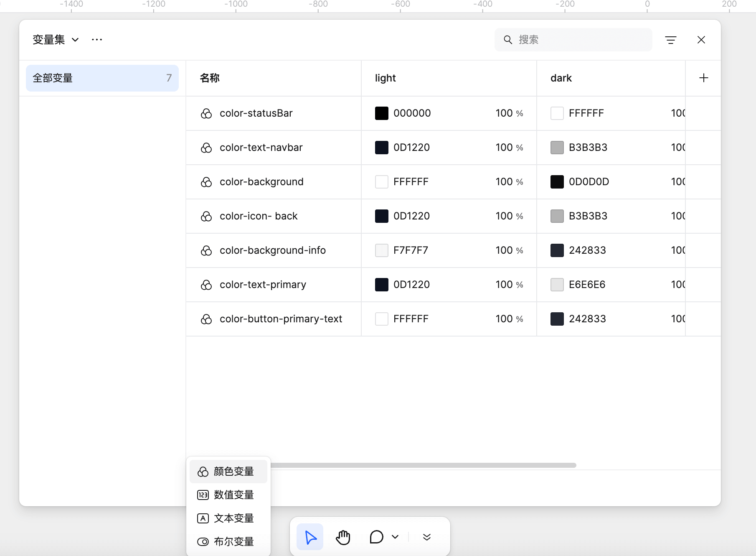Collapse the toolbar with the double chevron
Viewport: 756px width, 556px height.
coord(426,537)
